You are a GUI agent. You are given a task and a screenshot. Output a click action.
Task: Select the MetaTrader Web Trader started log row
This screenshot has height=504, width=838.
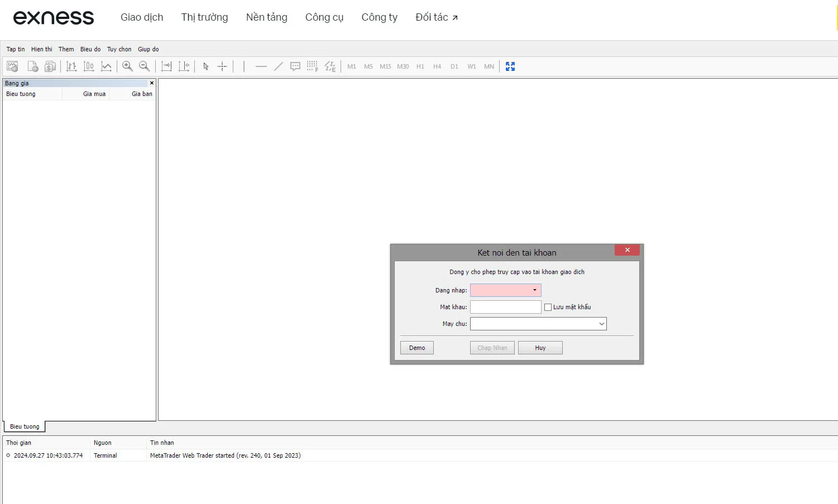(x=420, y=455)
